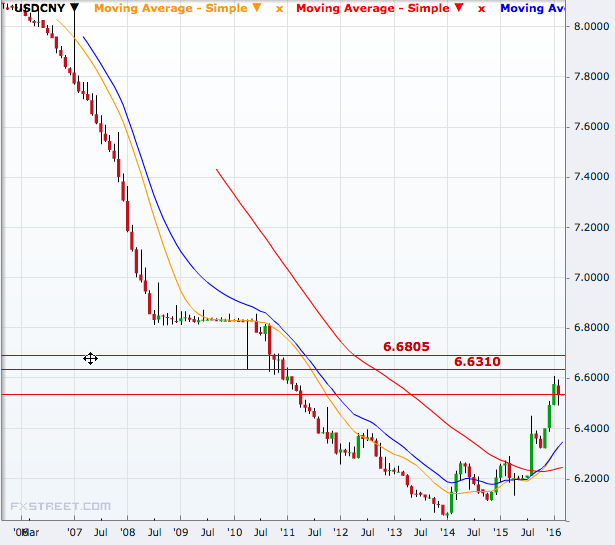Image resolution: width=615 pixels, height=545 pixels.
Task: Click the 6.8000 price axis label
Action: pos(591,327)
